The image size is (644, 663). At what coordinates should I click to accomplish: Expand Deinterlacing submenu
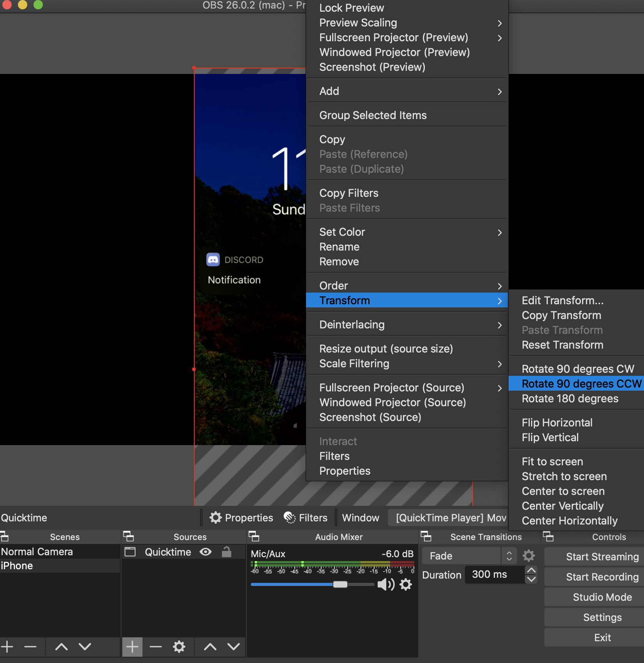point(407,324)
